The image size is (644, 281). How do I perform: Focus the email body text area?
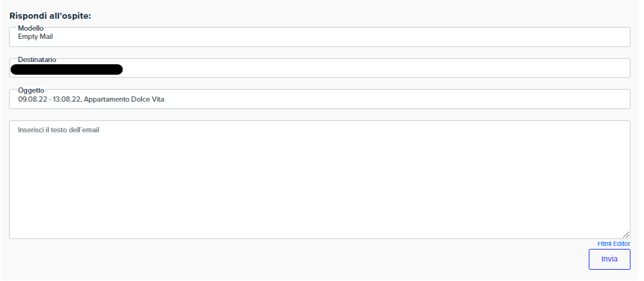point(320,179)
